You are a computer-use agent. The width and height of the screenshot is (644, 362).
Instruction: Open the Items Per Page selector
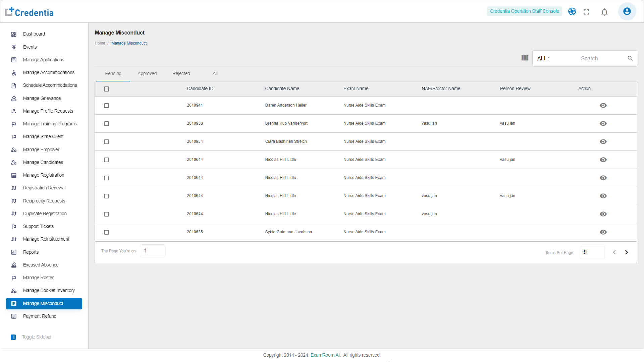coord(592,252)
